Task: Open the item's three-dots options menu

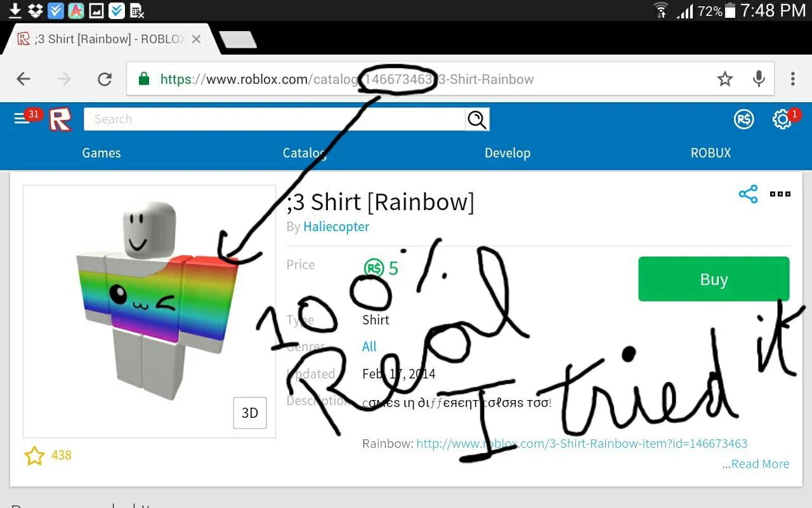Action: 780,194
